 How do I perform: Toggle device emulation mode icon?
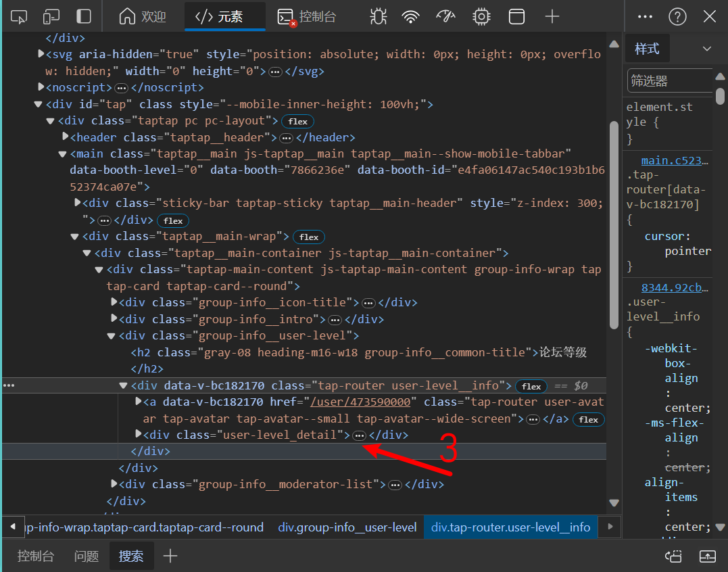[x=51, y=17]
